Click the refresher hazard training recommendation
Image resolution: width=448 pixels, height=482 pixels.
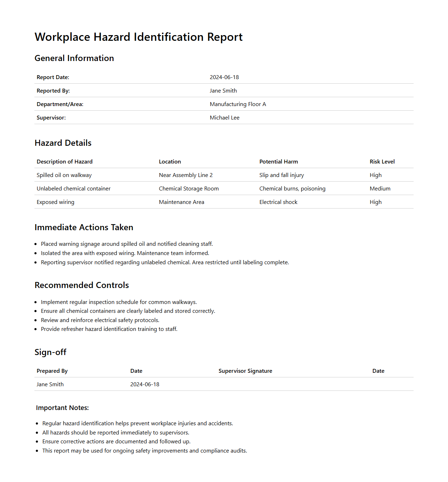pos(109,329)
